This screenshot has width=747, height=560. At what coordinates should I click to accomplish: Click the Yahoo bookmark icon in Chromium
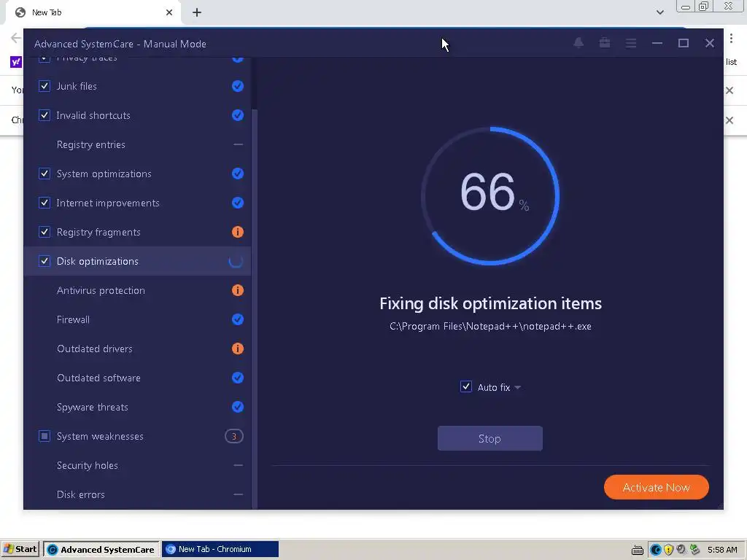pyautogui.click(x=16, y=62)
